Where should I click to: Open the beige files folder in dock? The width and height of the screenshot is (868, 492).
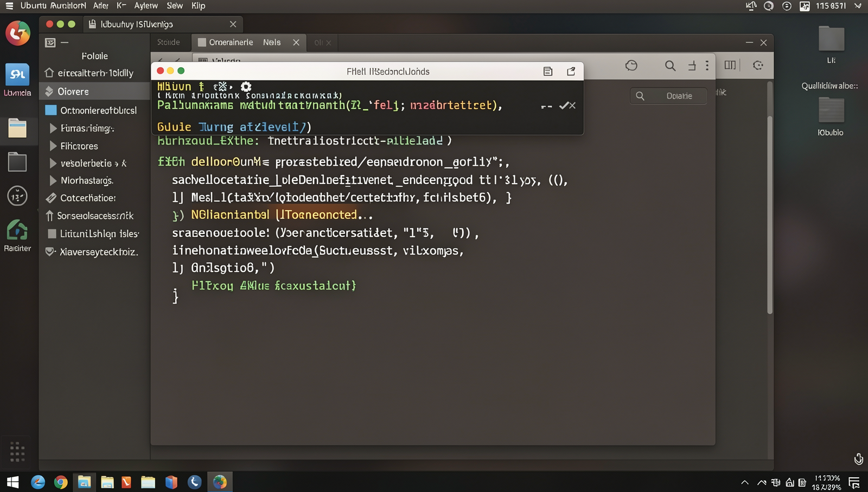[17, 128]
